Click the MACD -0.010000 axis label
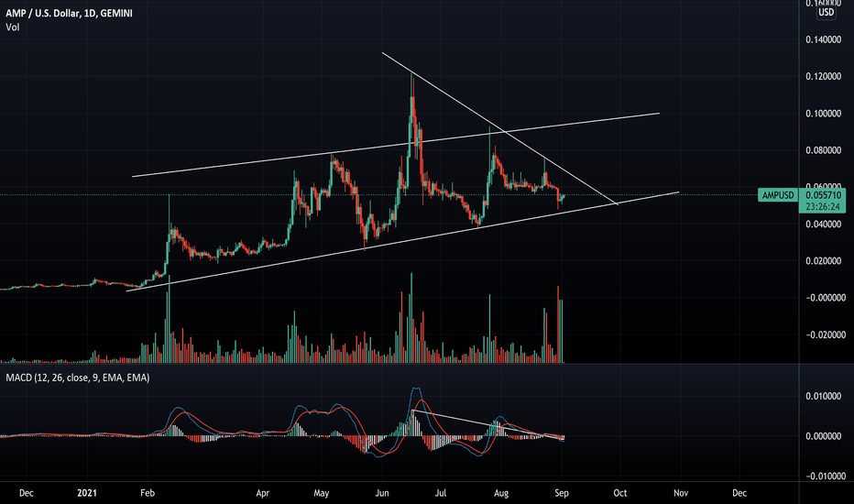This screenshot has width=854, height=504. tap(825, 476)
